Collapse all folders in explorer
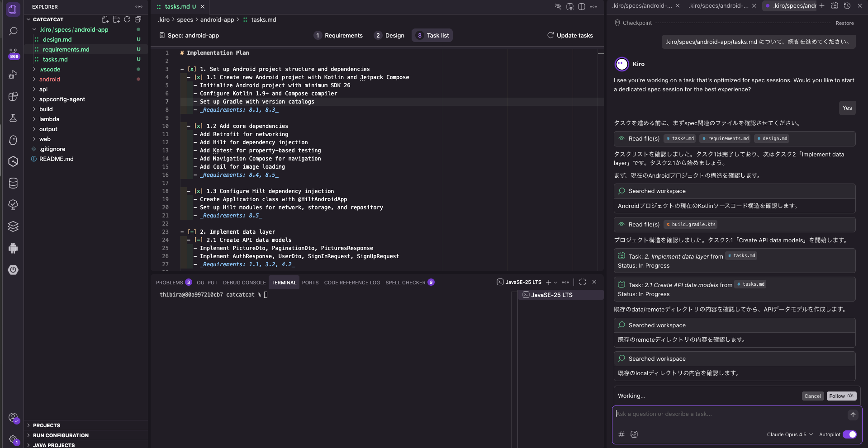Image resolution: width=868 pixels, height=448 pixels. (x=138, y=19)
